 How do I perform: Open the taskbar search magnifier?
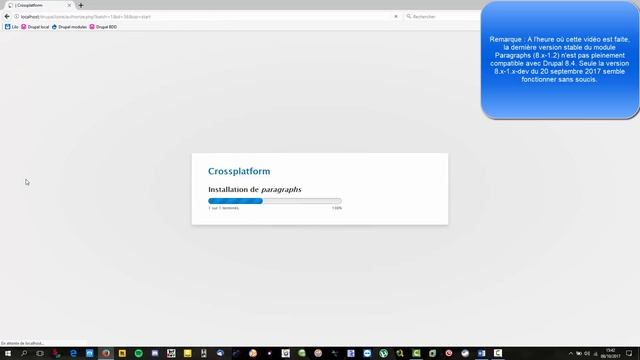pyautogui.click(x=24, y=353)
